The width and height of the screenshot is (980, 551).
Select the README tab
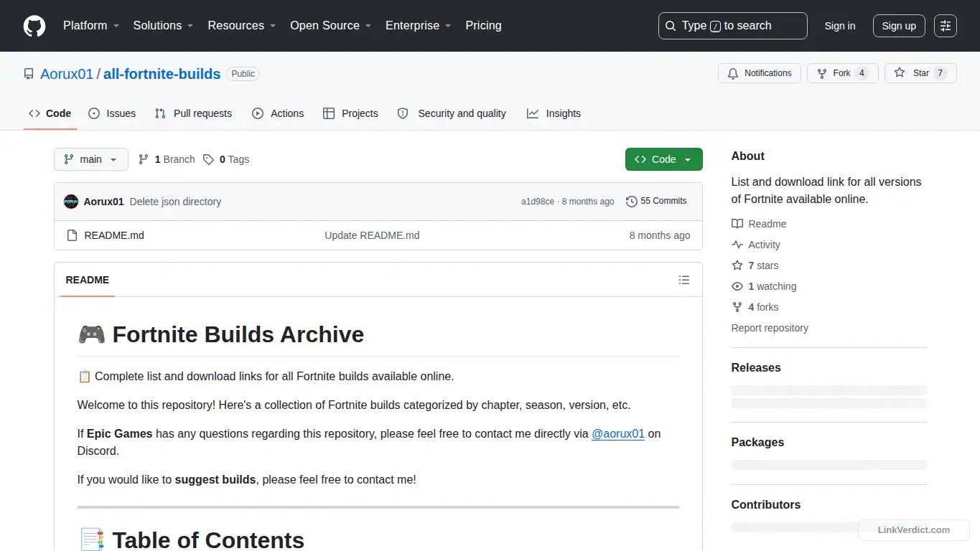point(88,280)
